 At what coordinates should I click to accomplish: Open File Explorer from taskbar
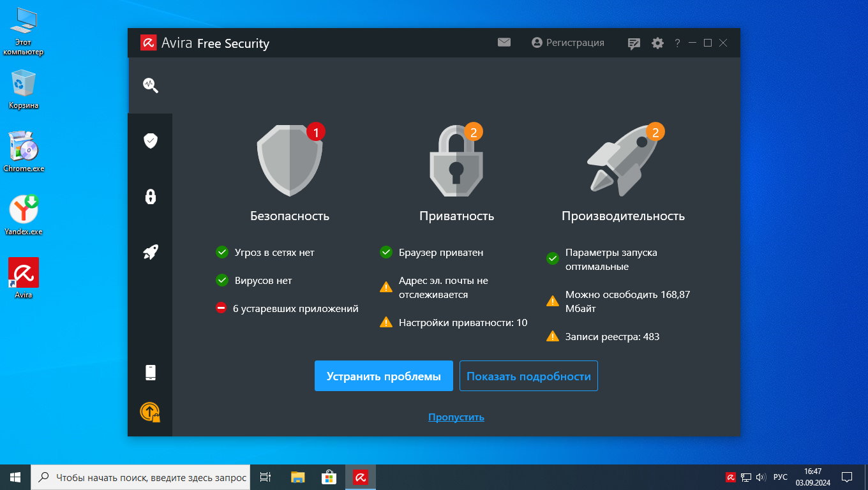coord(298,477)
